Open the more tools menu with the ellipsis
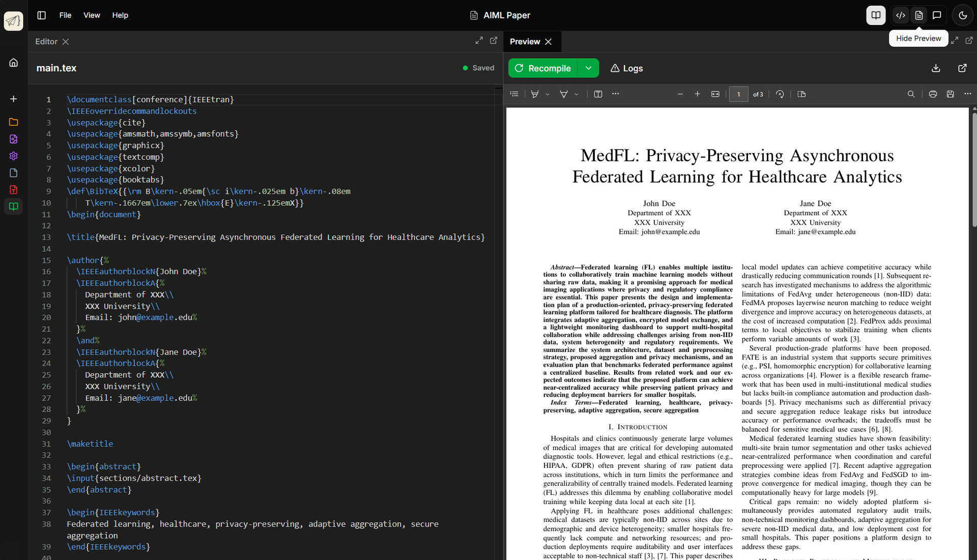The image size is (977, 560). point(615,94)
